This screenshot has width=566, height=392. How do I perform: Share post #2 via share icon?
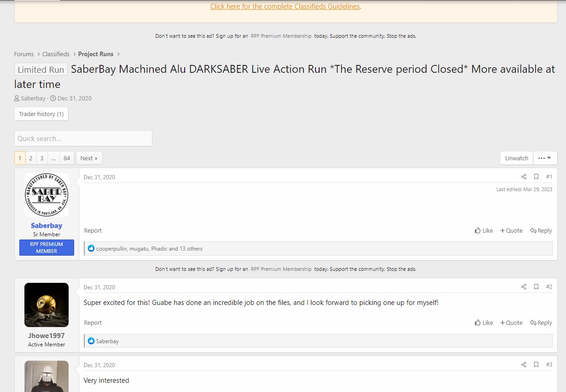(x=524, y=287)
